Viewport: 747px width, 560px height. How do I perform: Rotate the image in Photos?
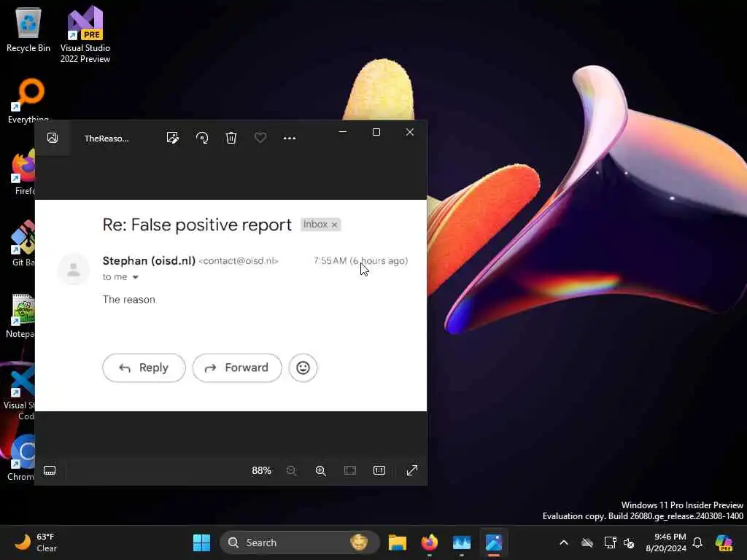[x=202, y=138]
